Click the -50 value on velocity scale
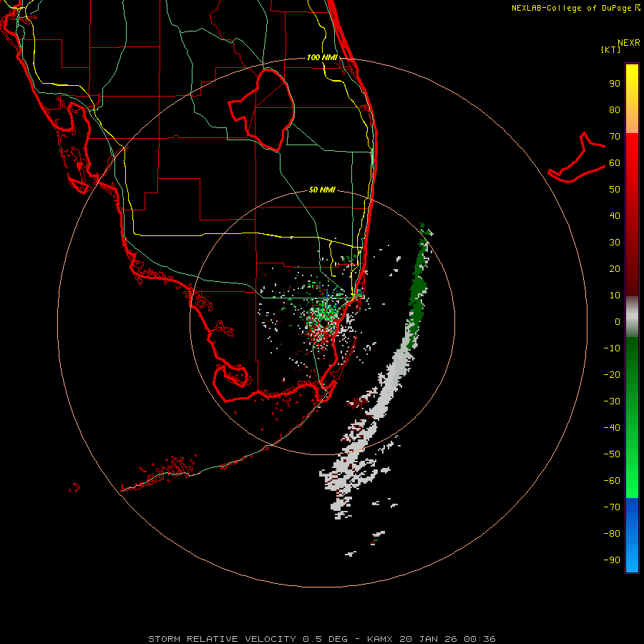 click(x=612, y=454)
